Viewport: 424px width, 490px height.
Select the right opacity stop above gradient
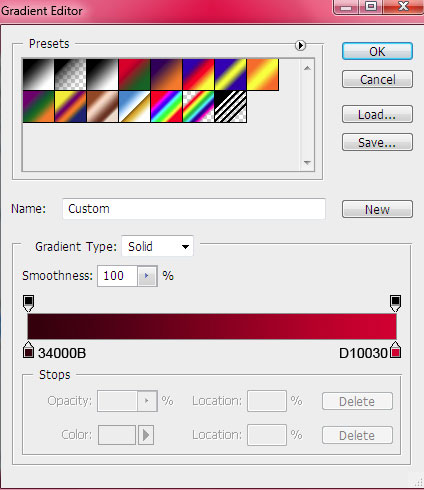pos(395,303)
